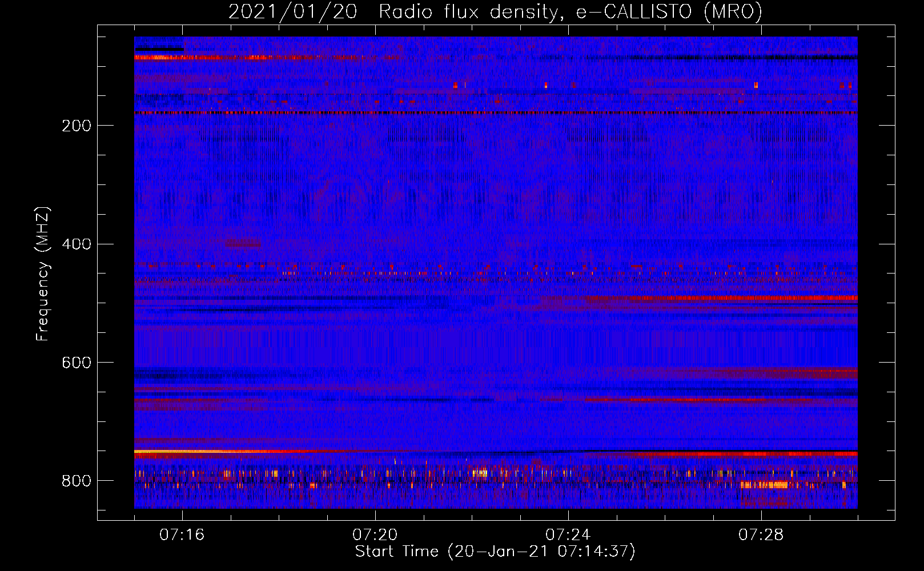
Task: Click the 800 frequency tick label
Action: (x=77, y=481)
